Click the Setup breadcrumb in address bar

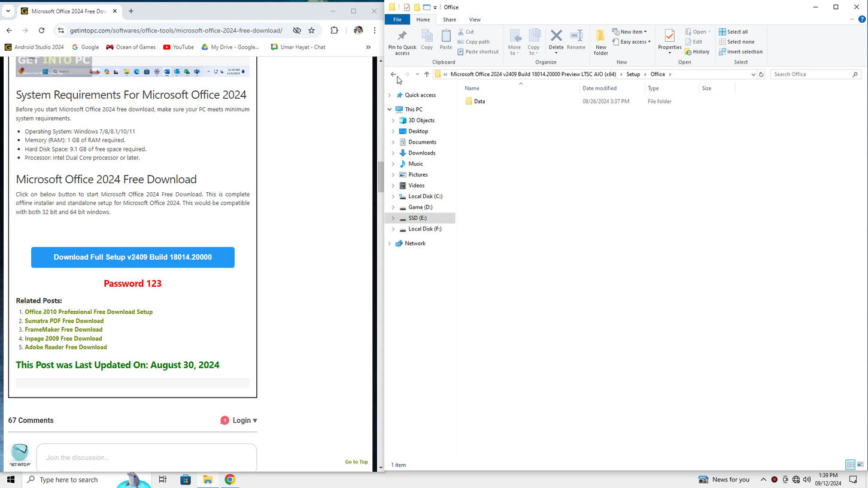click(x=633, y=74)
